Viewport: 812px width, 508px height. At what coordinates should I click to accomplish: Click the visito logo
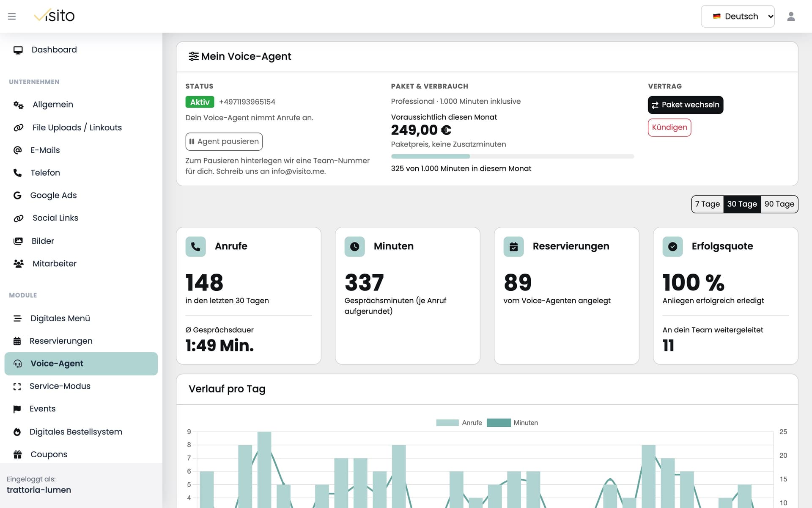coord(54,16)
